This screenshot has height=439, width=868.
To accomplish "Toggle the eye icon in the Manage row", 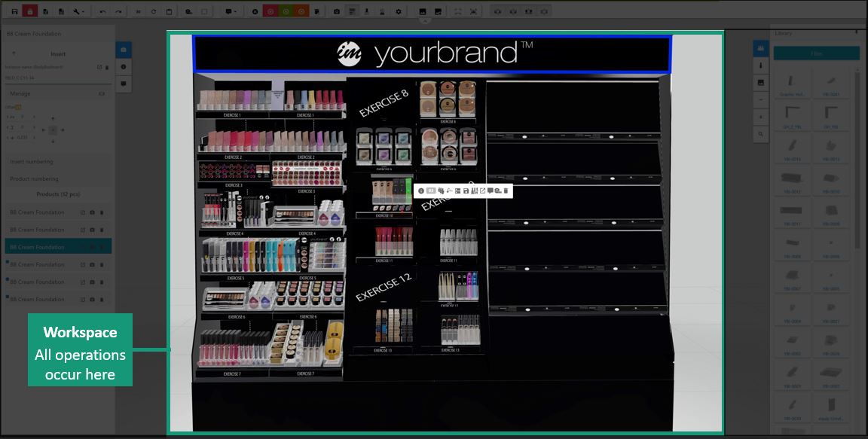I will pos(102,94).
